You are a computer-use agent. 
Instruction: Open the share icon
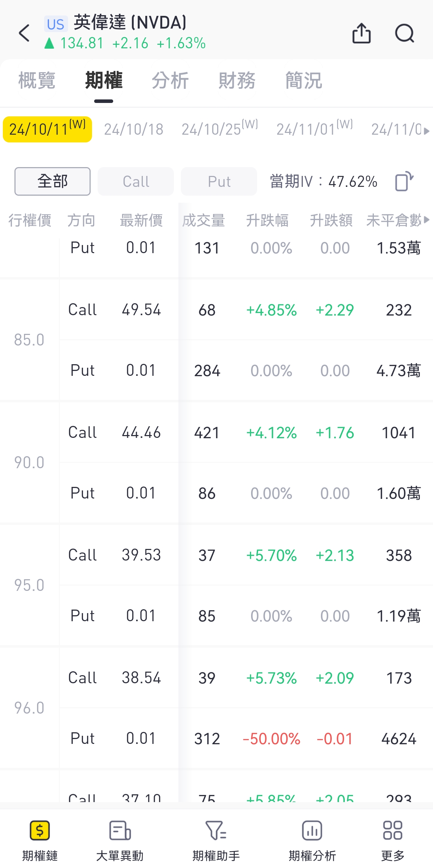(x=361, y=33)
